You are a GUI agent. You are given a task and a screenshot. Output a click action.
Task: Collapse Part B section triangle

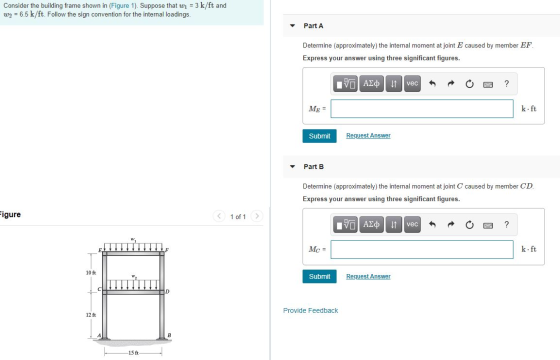[292, 166]
